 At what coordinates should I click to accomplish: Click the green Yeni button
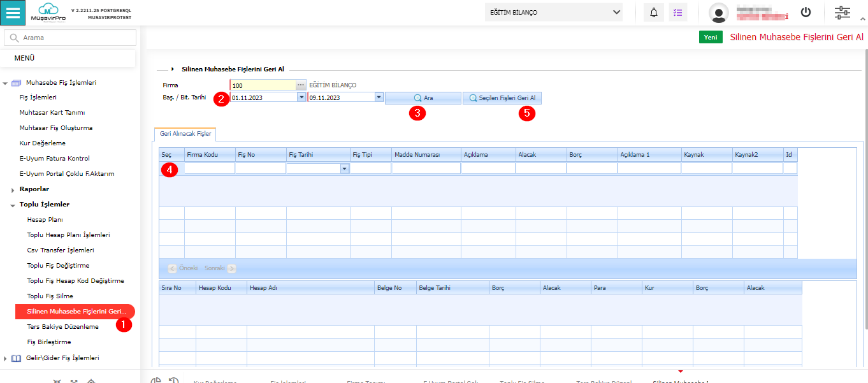711,37
